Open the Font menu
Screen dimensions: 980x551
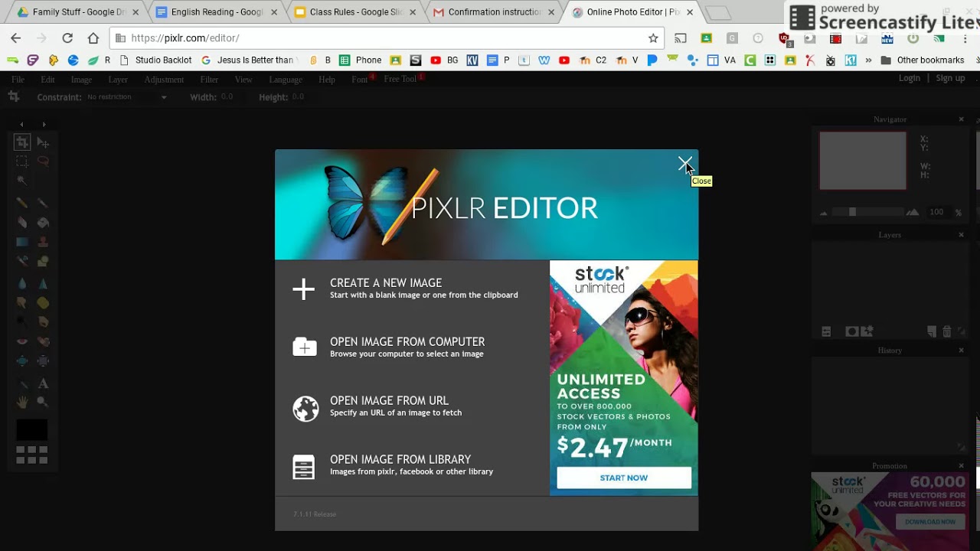(x=360, y=79)
